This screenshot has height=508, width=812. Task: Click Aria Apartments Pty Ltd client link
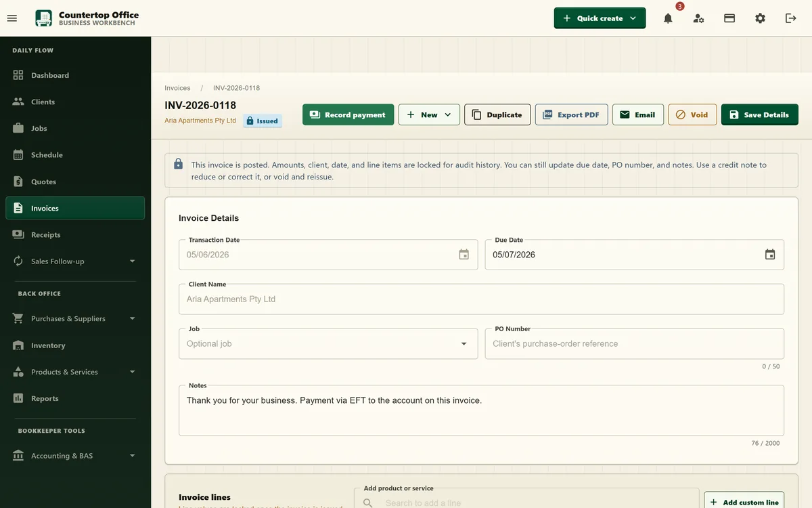click(x=200, y=121)
